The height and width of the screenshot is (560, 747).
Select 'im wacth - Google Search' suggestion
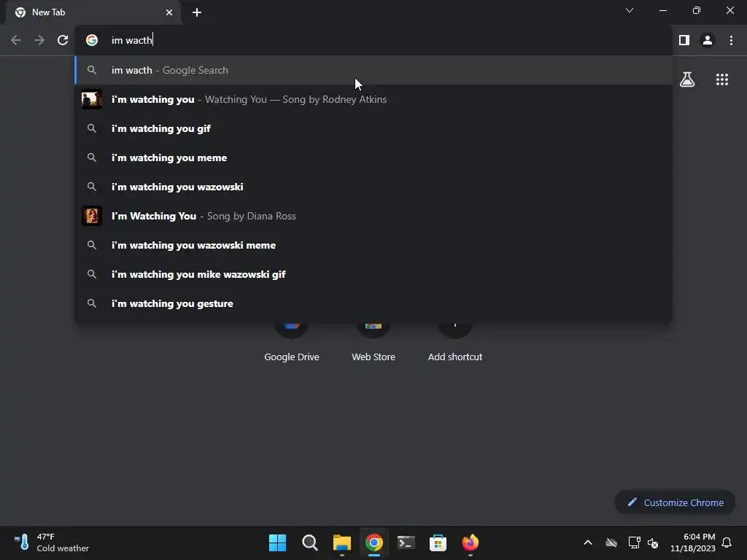click(x=373, y=70)
